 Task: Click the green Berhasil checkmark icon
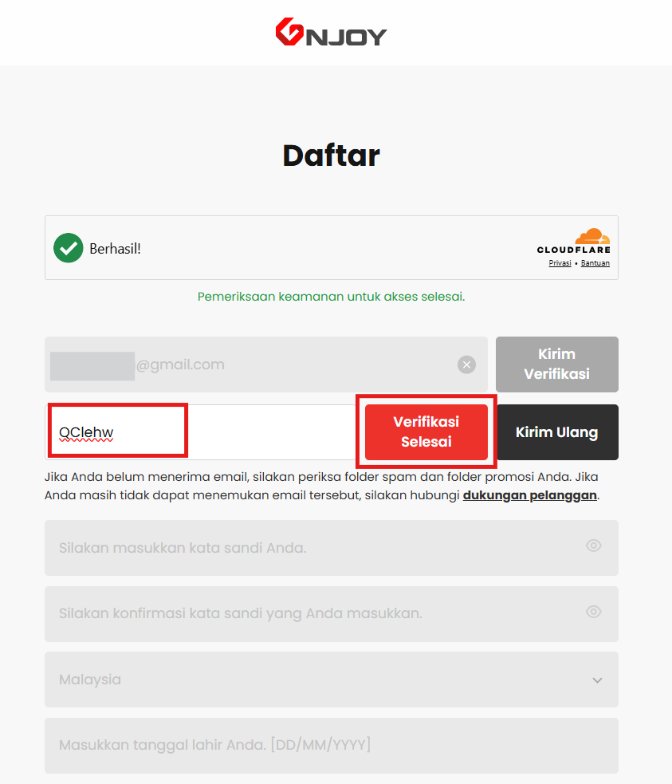[69, 248]
